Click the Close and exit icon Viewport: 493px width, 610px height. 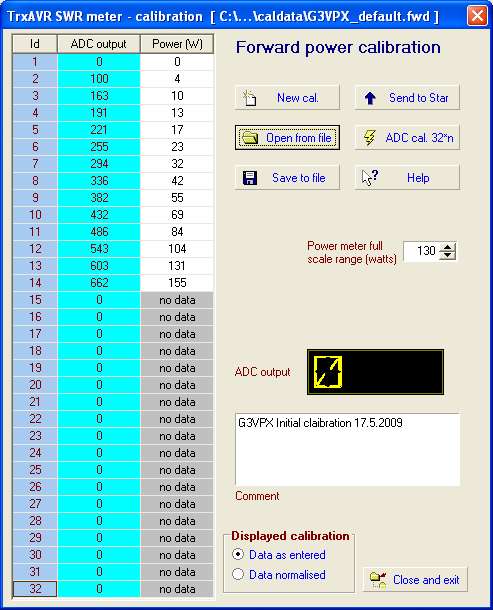coord(377,580)
